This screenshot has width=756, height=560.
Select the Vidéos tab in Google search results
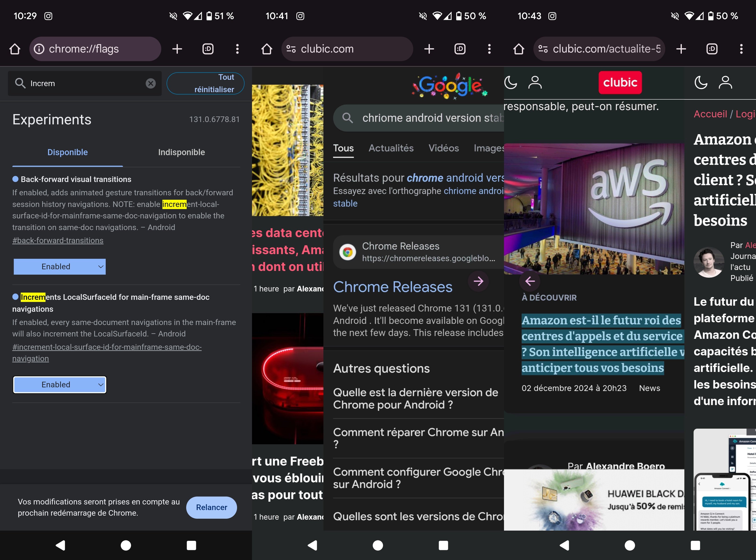[x=443, y=148]
